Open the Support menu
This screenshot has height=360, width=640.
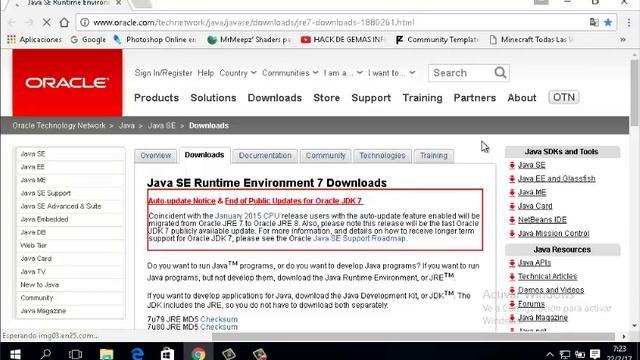point(371,98)
